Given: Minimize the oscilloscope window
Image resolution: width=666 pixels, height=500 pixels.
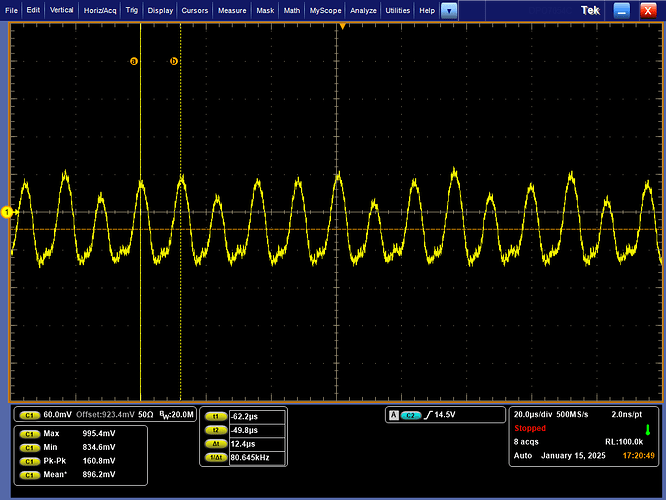Looking at the screenshot, I should [621, 11].
